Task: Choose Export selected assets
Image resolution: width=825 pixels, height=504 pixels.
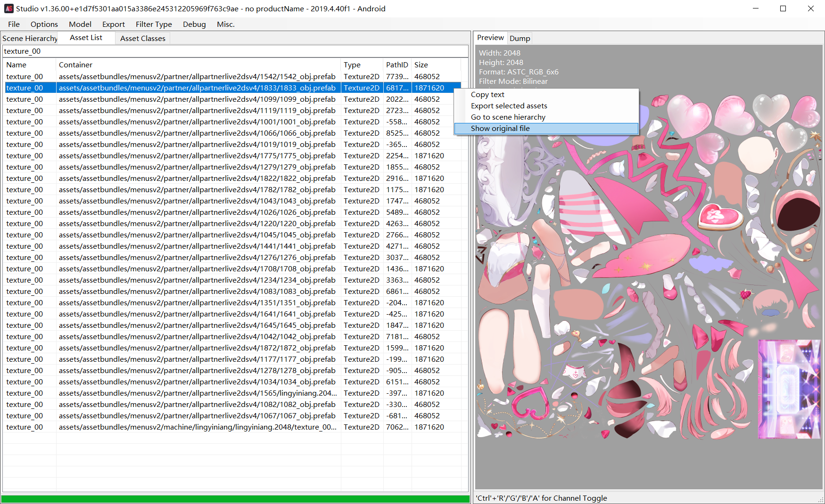Action: (546, 106)
